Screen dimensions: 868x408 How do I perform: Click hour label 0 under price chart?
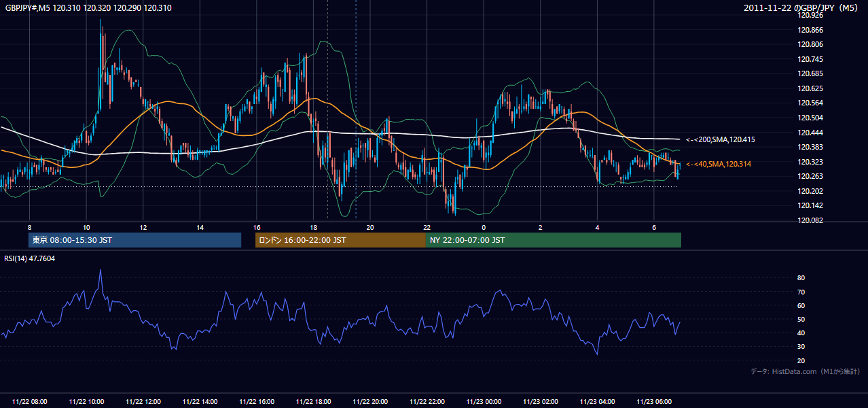pyautogui.click(x=484, y=227)
